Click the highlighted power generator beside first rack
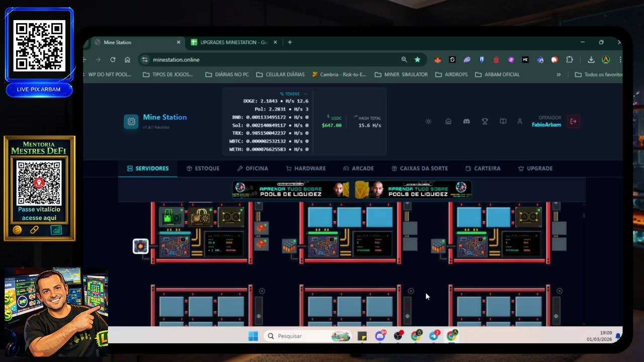The width and height of the screenshot is (644, 362). (140, 246)
